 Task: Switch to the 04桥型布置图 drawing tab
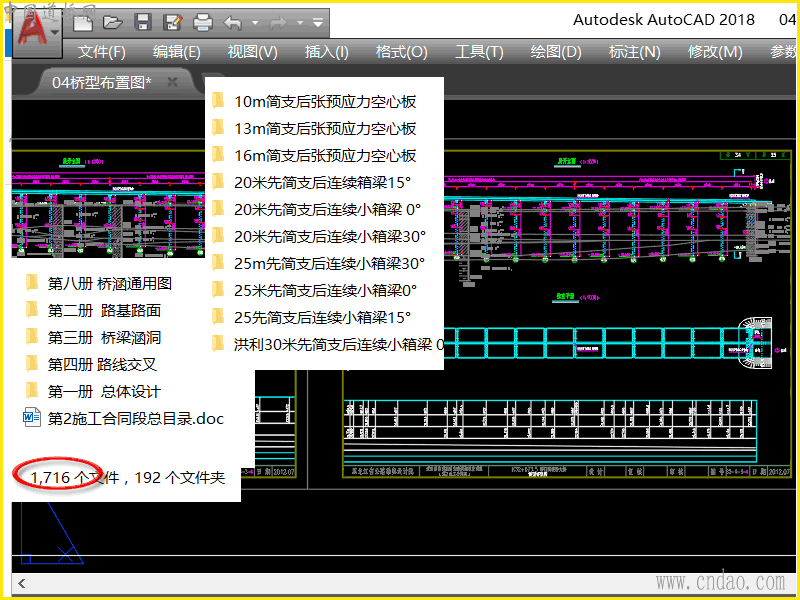point(101,82)
